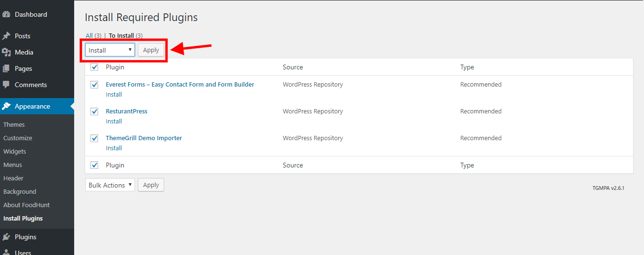Click the Comments speech bubble icon
644x255 pixels.
click(x=6, y=85)
